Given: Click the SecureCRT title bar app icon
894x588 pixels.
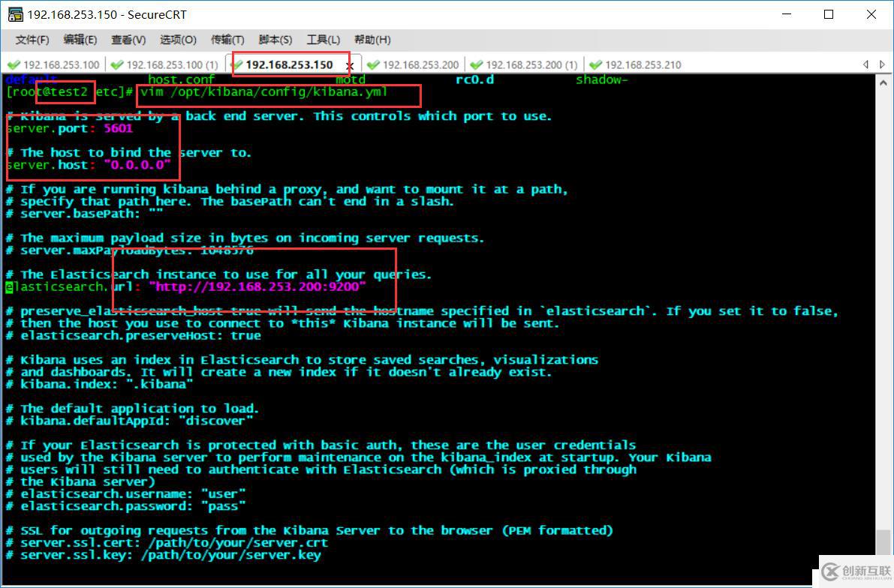Looking at the screenshot, I should click(x=16, y=14).
